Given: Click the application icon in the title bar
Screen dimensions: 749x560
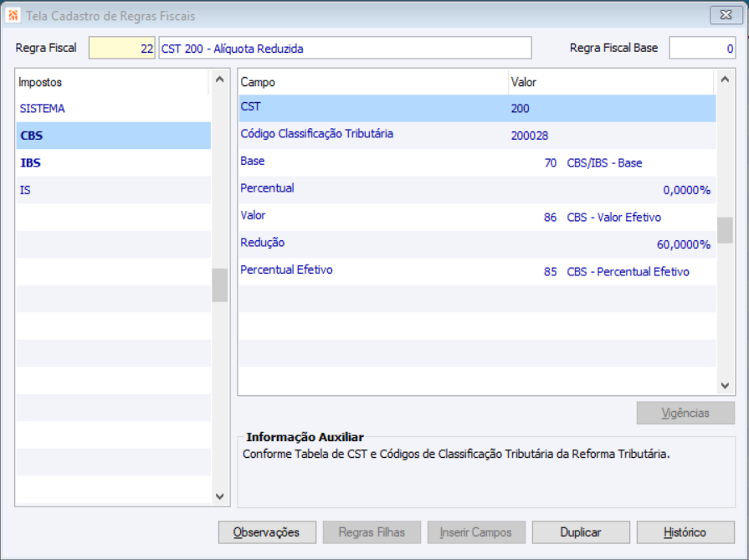Looking at the screenshot, I should click(x=13, y=15).
